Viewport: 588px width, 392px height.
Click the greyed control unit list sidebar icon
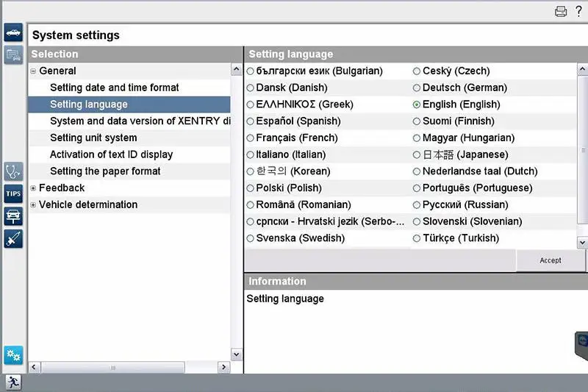point(13,55)
